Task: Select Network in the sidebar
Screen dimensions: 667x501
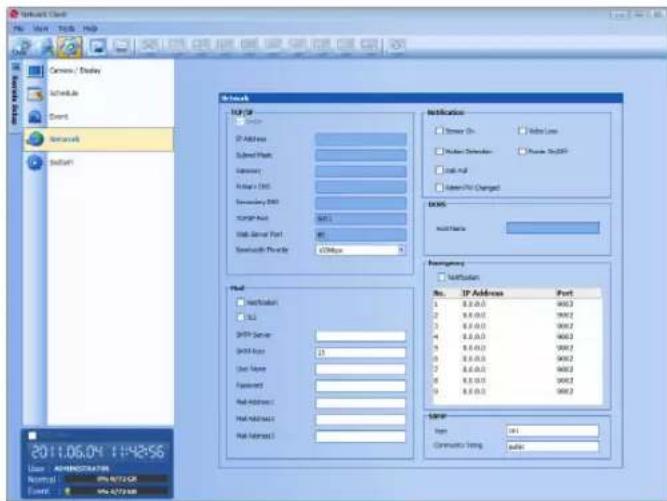Action: point(98,139)
